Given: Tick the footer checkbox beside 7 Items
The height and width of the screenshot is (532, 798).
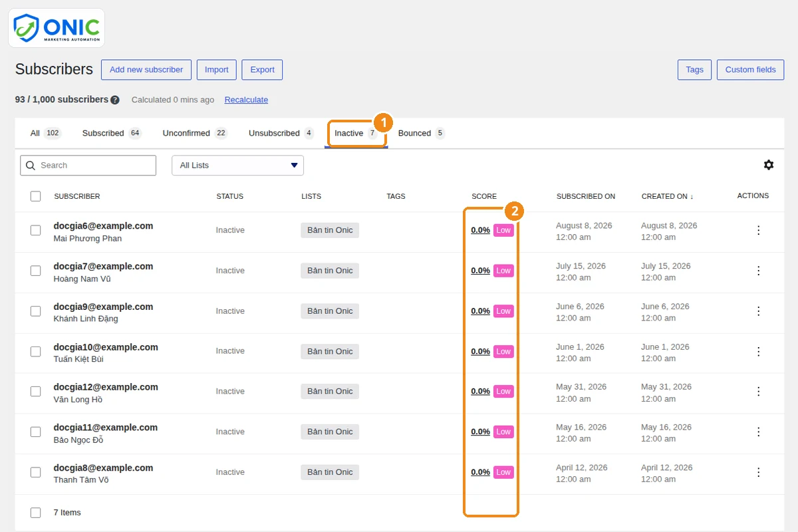Looking at the screenshot, I should (36, 513).
